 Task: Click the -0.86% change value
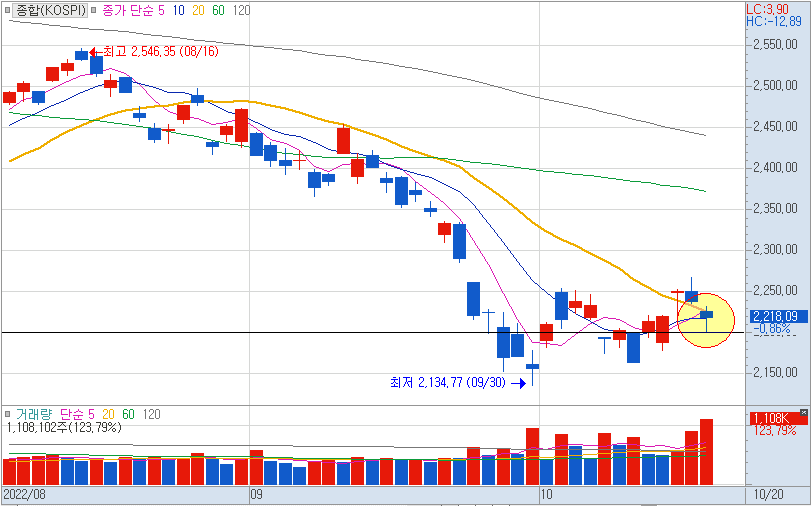coord(772,328)
